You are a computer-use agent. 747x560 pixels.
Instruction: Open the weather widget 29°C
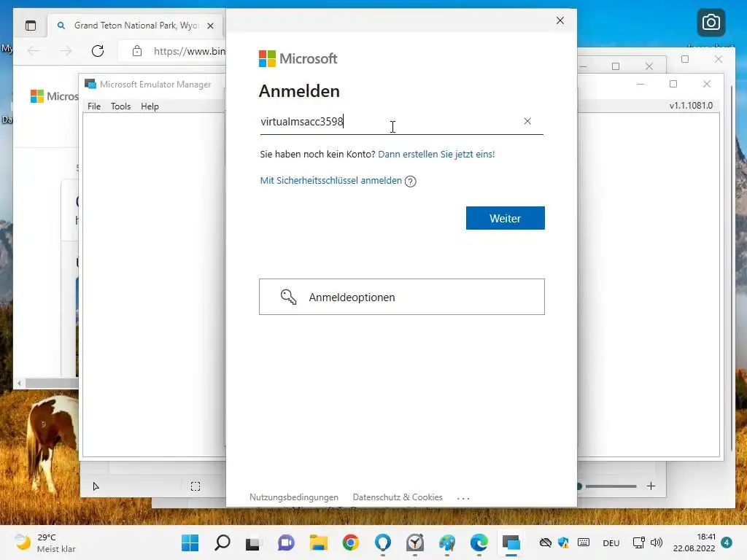tap(45, 542)
